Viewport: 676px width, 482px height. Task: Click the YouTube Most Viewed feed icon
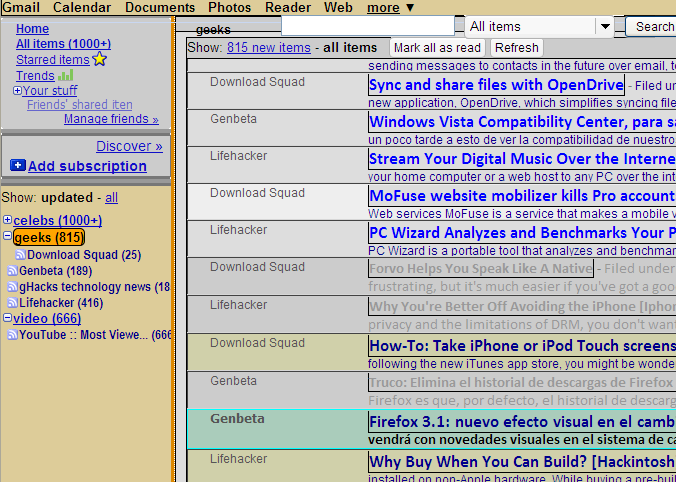[x=13, y=335]
